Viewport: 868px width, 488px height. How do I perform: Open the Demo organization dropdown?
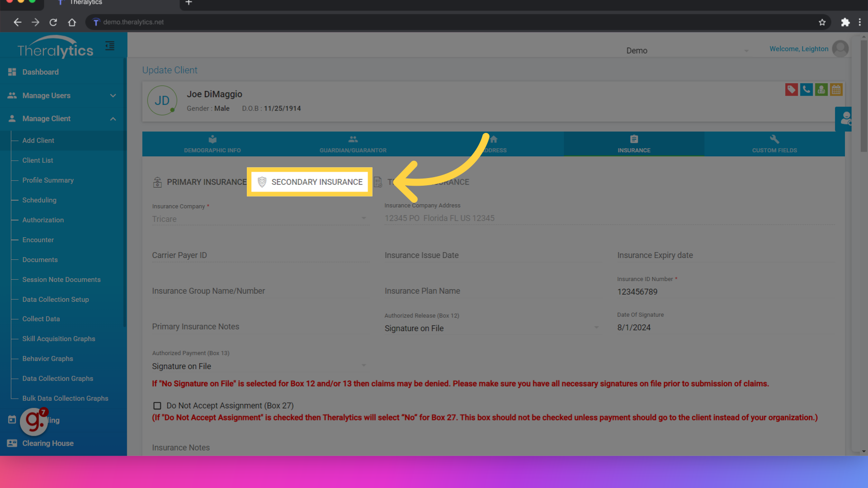click(687, 51)
